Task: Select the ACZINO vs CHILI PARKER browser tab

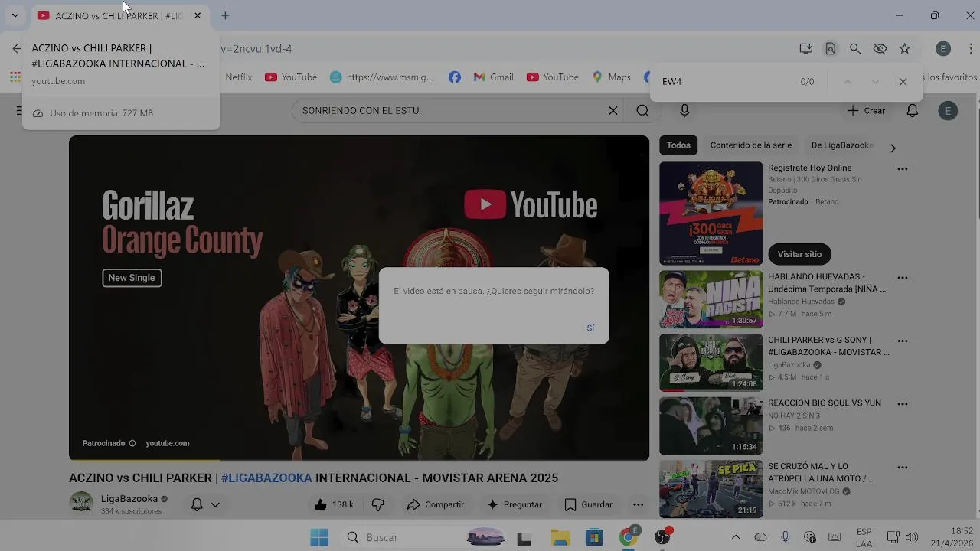Action: [119, 15]
